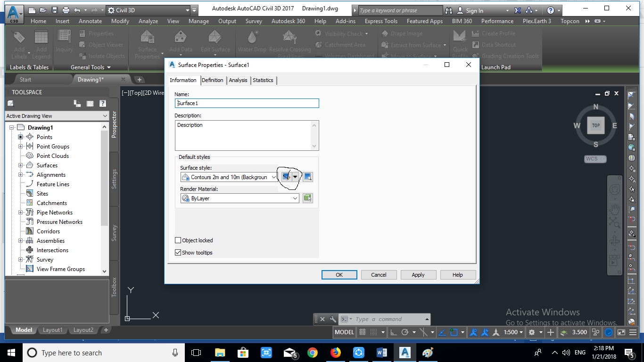This screenshot has height=362, width=644.
Task: Open File Explorer from the Windows taskbar
Action: point(220,353)
